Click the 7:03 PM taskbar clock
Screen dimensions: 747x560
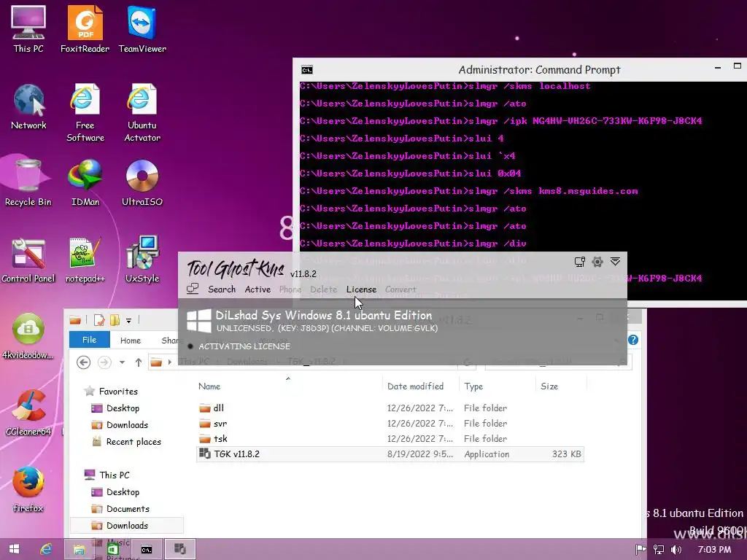714,550
